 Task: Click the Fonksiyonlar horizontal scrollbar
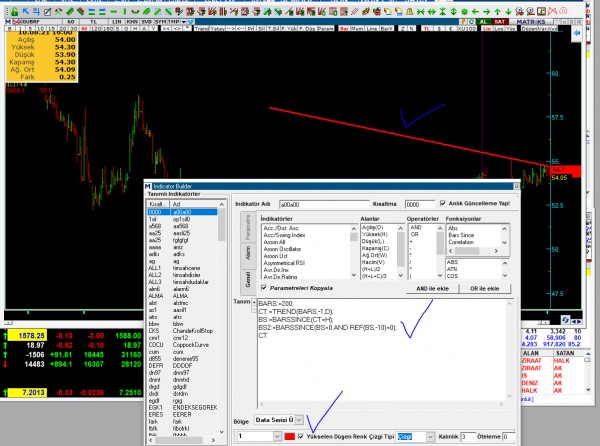click(x=473, y=251)
